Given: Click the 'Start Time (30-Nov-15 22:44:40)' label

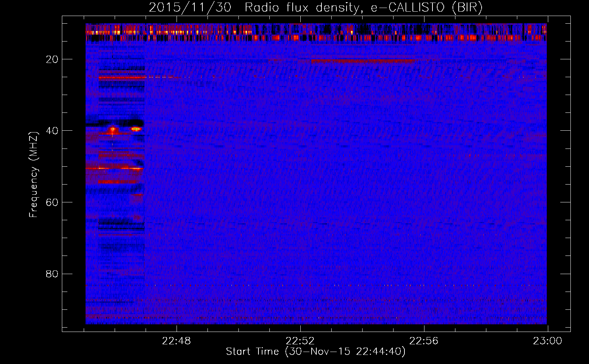Looking at the screenshot, I should 316,352.
